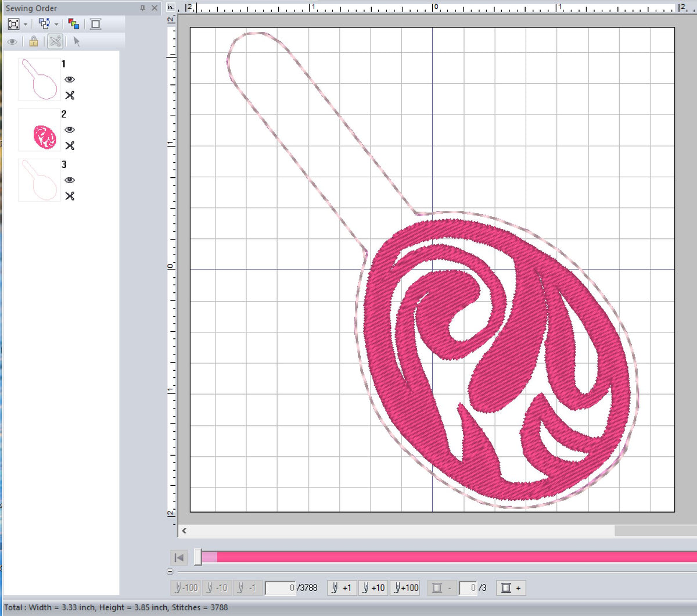Select the Zoom to Fit tool
Viewport: 697px width, 616px height.
[14, 24]
